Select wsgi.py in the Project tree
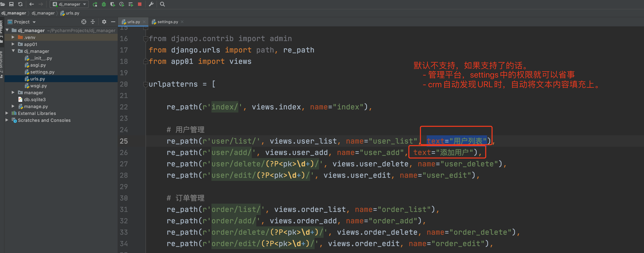644x253 pixels. pos(38,86)
